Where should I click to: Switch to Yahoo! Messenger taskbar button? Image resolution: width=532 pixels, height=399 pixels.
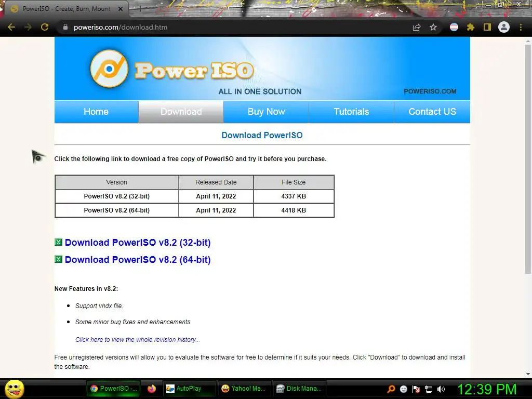[x=244, y=389]
